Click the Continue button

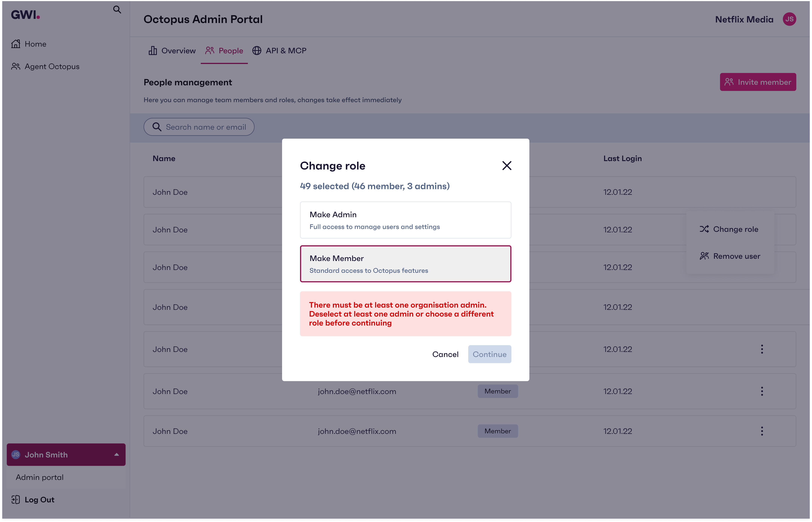490,355
